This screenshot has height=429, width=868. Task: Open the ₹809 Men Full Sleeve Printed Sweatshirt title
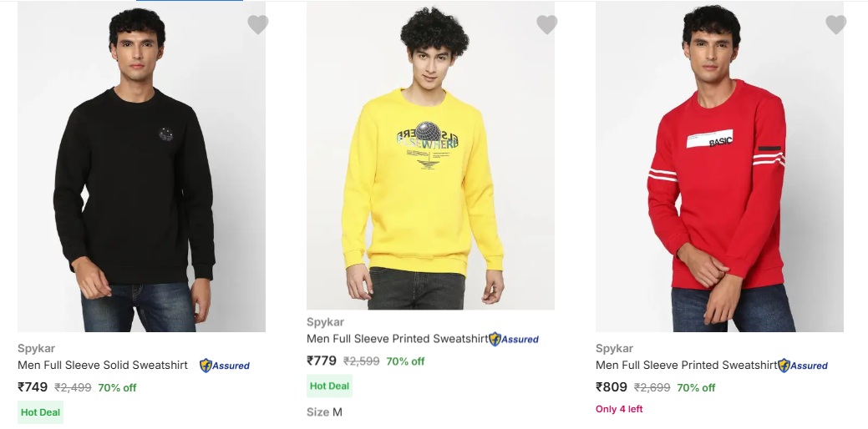coord(686,366)
